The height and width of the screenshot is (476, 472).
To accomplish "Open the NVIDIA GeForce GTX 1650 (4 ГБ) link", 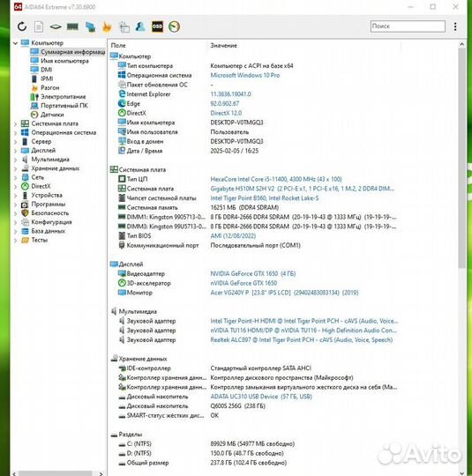I will (x=253, y=273).
